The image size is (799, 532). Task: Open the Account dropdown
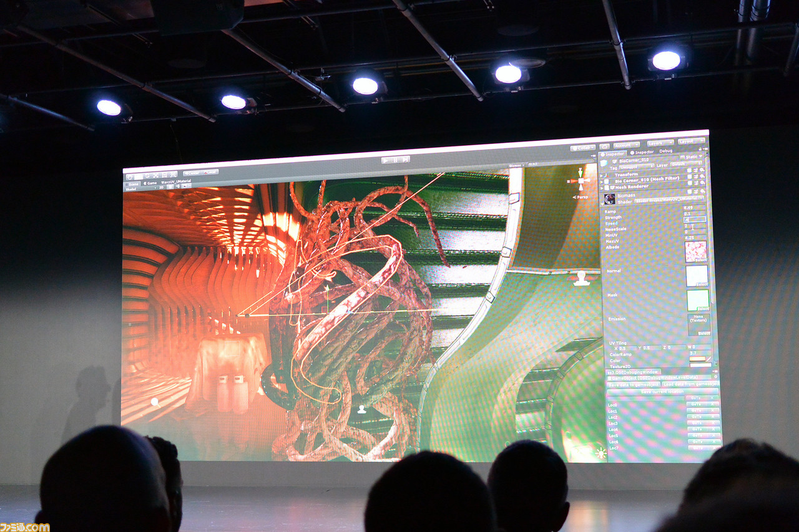[626, 145]
